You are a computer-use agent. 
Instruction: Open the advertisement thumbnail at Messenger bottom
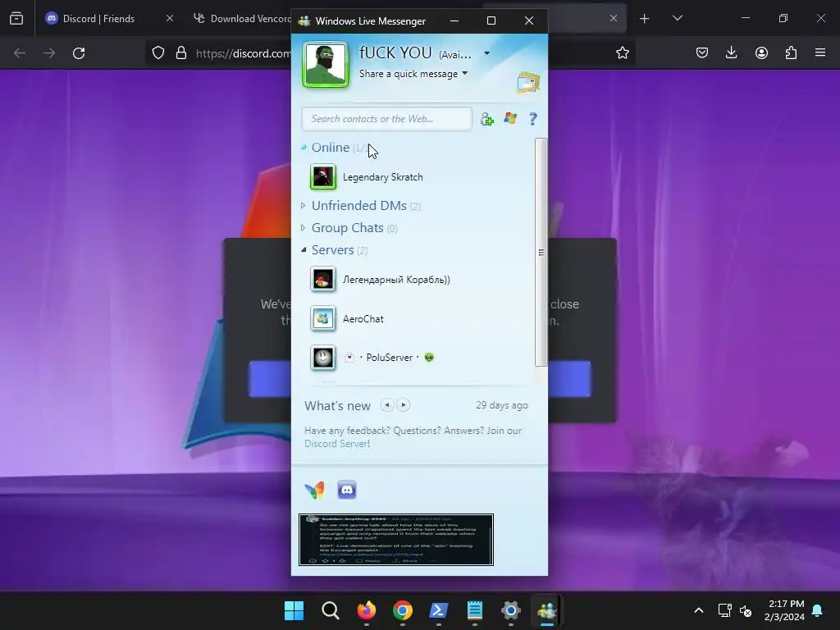point(396,540)
